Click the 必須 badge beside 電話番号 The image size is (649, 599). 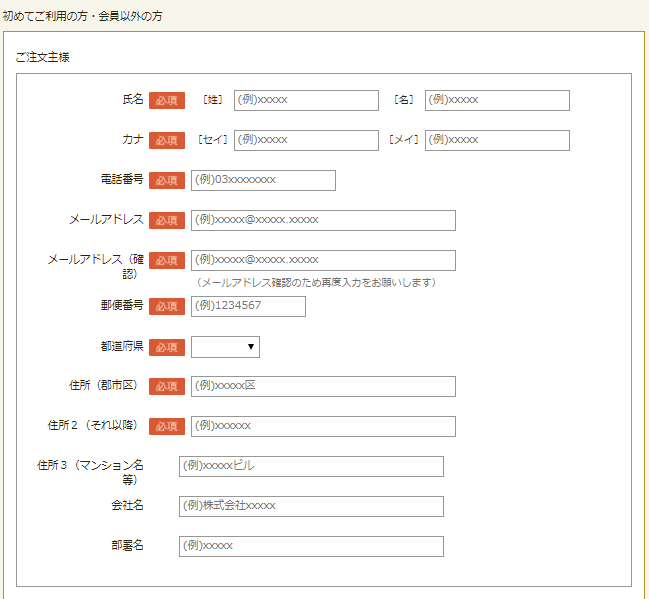click(167, 180)
